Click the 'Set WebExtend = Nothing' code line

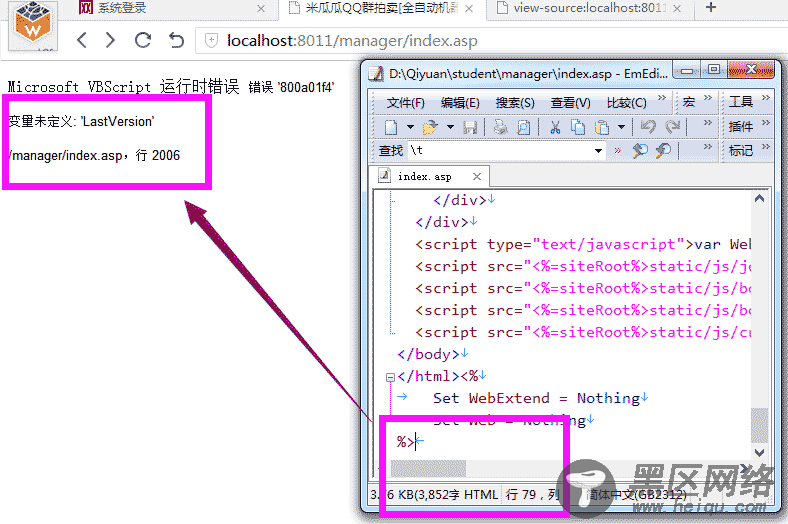[x=536, y=398]
